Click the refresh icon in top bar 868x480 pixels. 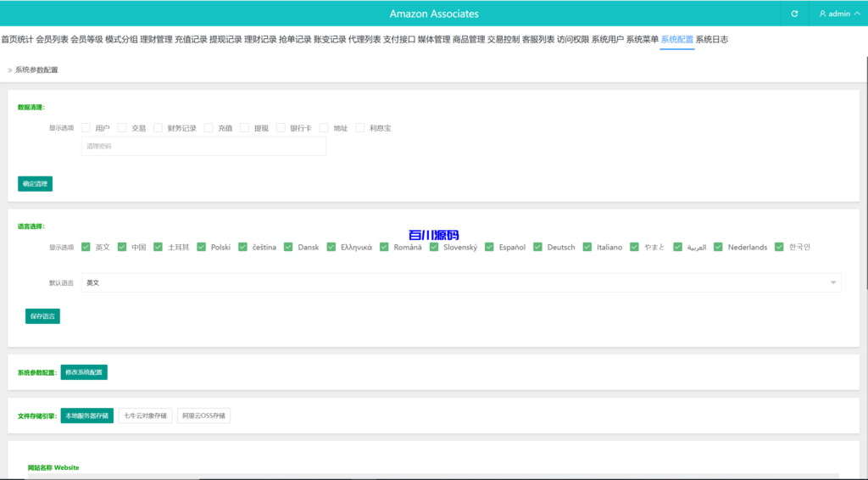pos(794,14)
